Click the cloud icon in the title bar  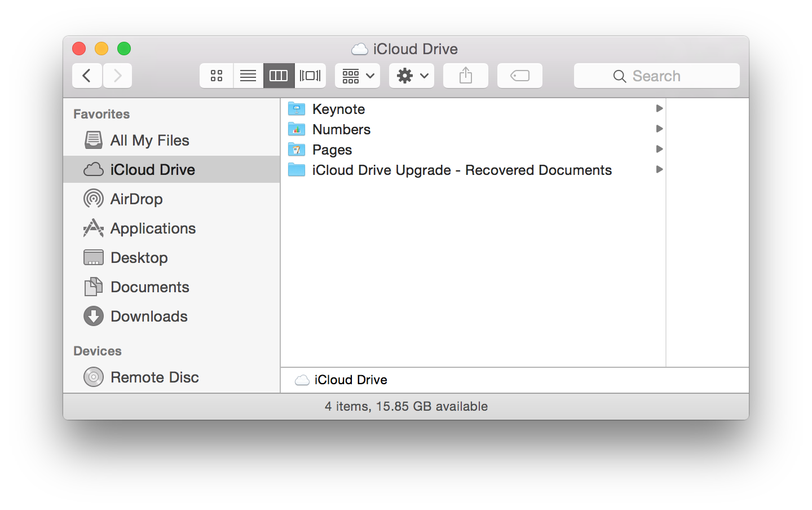[360, 49]
